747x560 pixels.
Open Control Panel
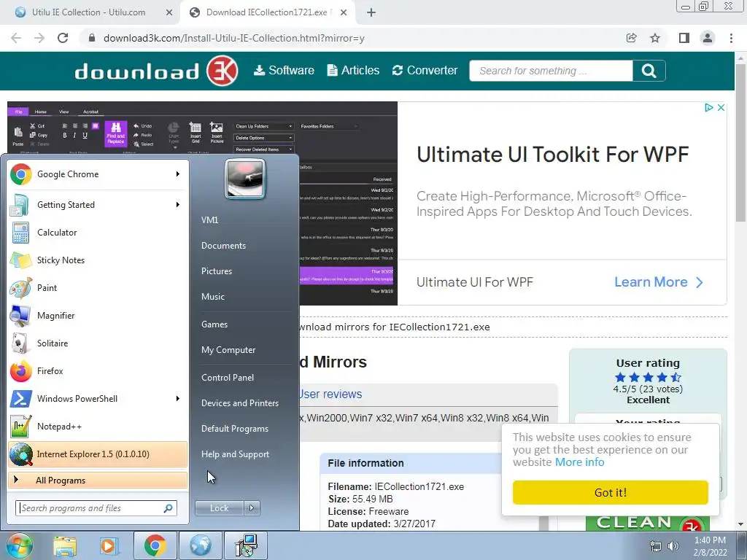click(x=228, y=378)
